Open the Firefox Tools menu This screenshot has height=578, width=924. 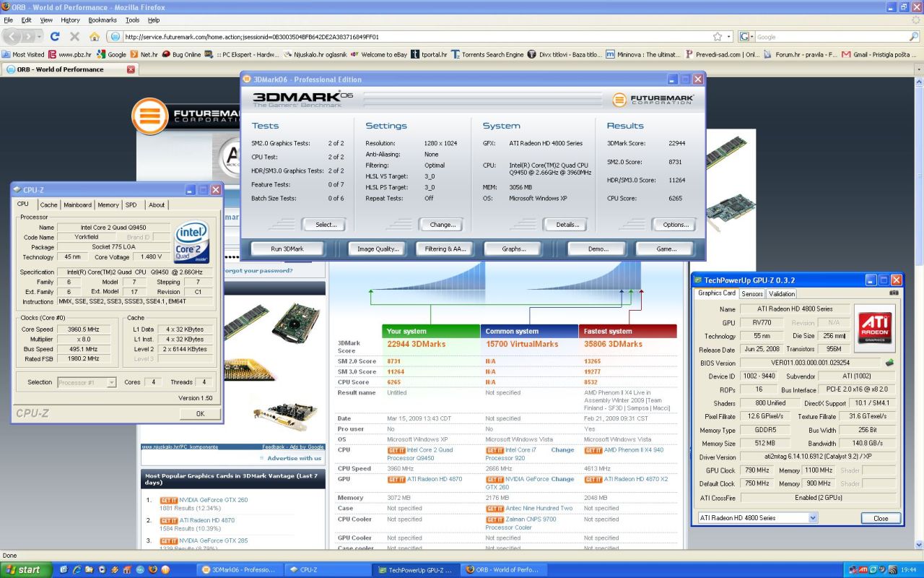point(132,20)
